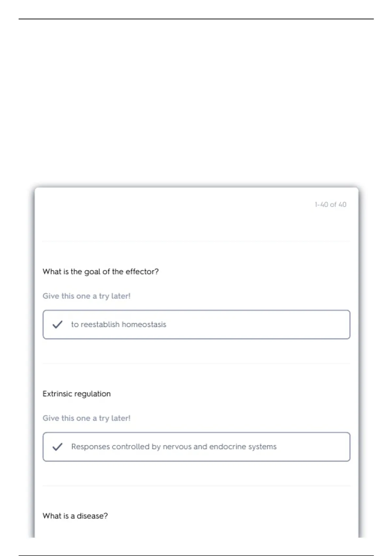Click the divider line above 'Extrinsic regulation'
This screenshot has height=556, width=392.
click(x=196, y=363)
